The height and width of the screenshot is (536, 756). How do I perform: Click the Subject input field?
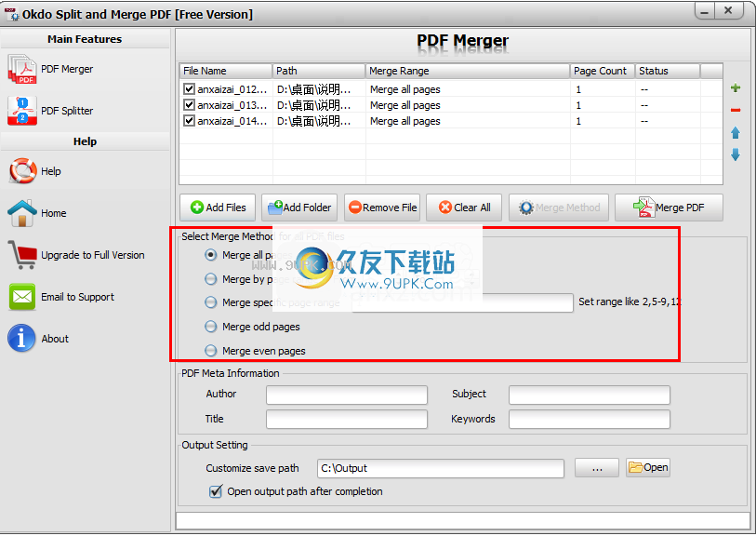[x=590, y=395]
